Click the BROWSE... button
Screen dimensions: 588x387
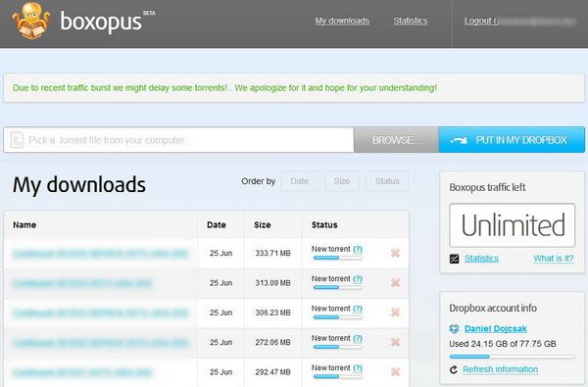[396, 140]
